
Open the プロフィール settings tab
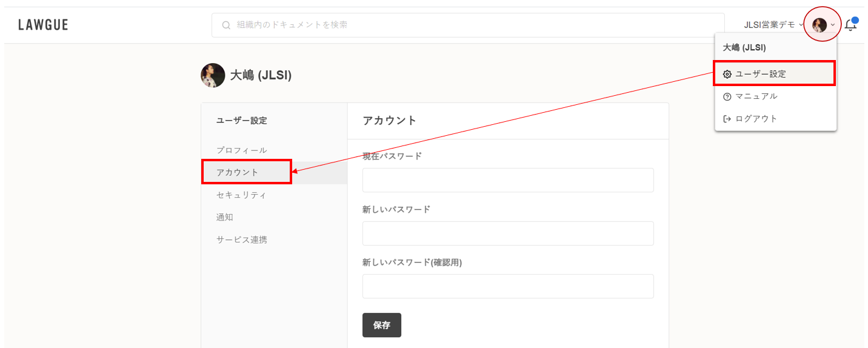click(241, 150)
